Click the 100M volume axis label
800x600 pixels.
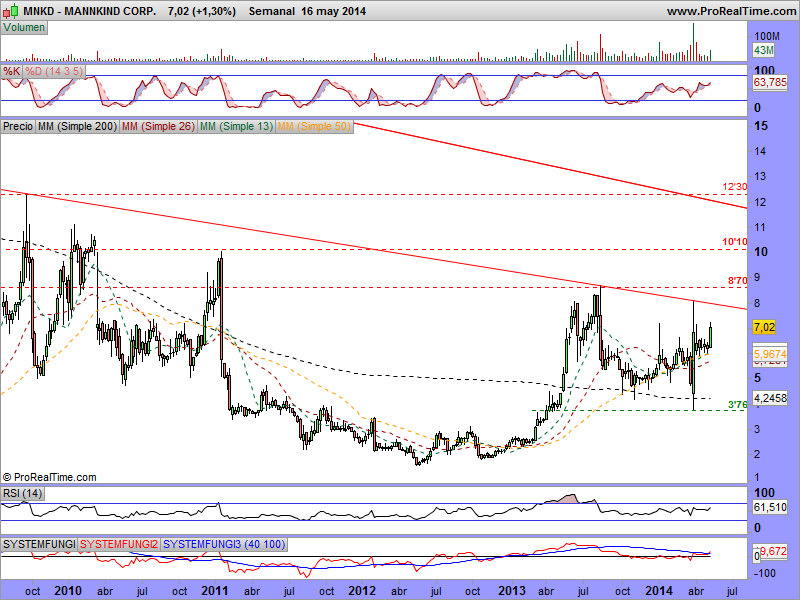click(x=767, y=36)
